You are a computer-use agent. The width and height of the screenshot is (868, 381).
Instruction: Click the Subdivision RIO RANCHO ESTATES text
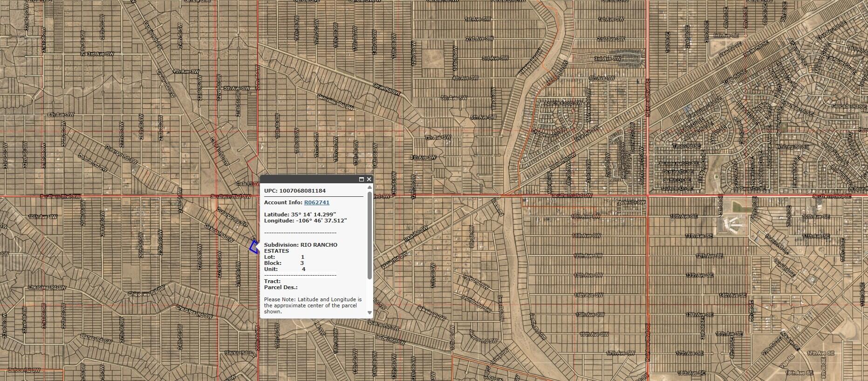tap(301, 248)
